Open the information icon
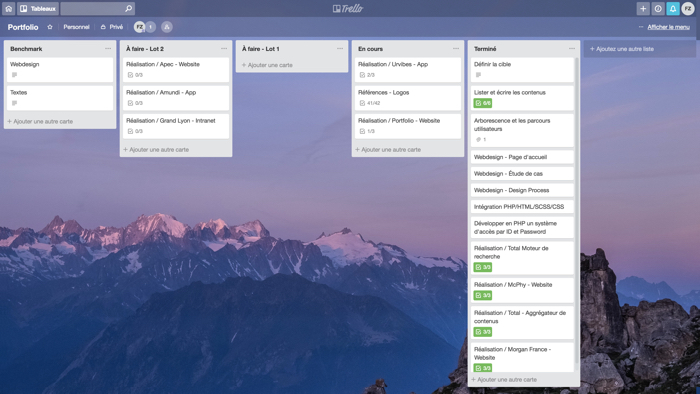The width and height of the screenshot is (700, 394). point(658,8)
